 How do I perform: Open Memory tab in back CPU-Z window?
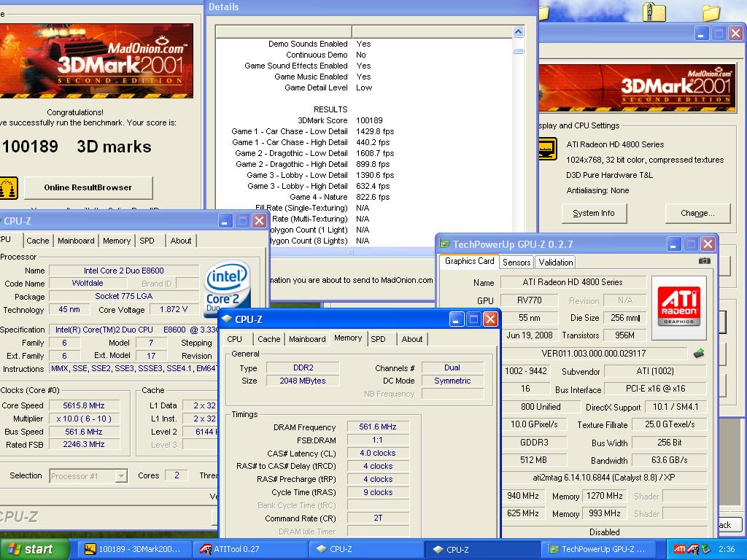117,241
